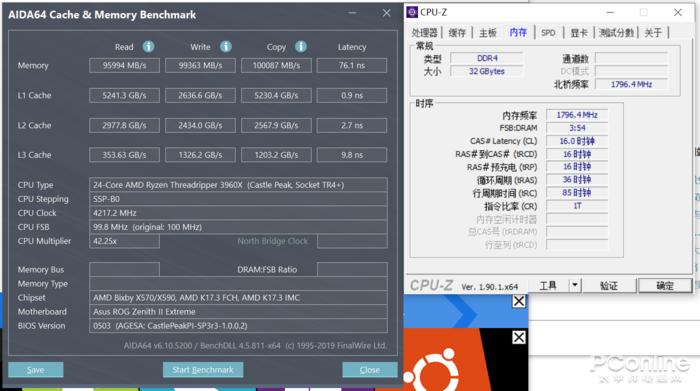700x391 pixels.
Task: Click the Read column info icon
Action: pos(148,46)
